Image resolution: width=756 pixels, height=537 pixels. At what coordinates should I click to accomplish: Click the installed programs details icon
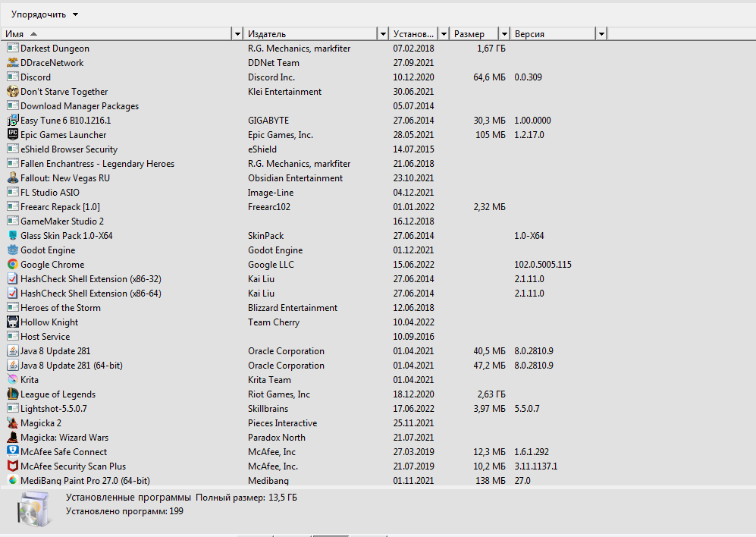pyautogui.click(x=34, y=509)
